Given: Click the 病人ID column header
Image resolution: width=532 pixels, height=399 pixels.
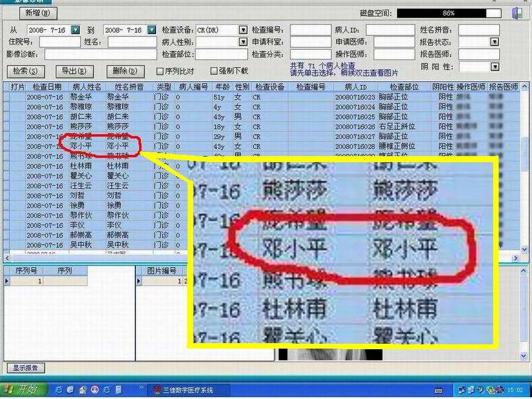Looking at the screenshot, I should tap(355, 87).
